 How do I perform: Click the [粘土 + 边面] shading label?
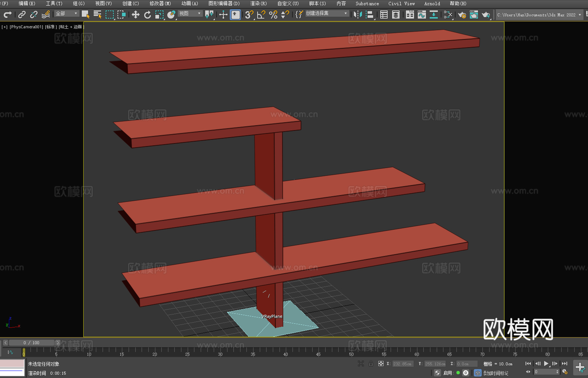(x=71, y=27)
